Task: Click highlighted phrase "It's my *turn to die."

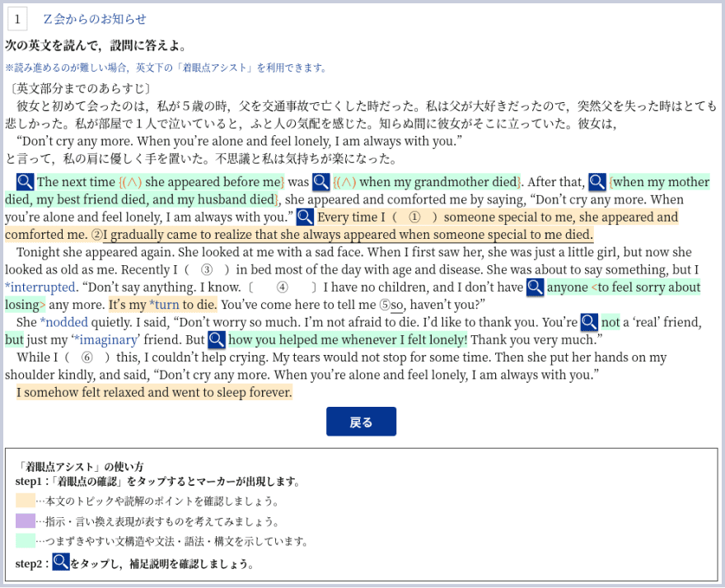Action: pos(163,305)
